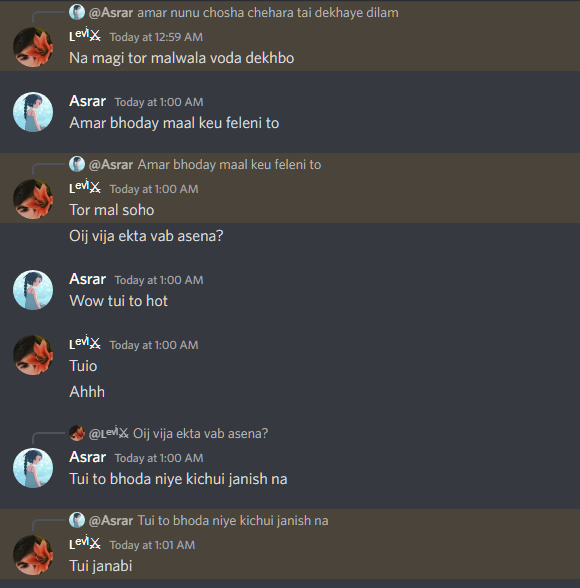Open Levi's avatar beside 'Tor mal soho'
The image size is (580, 588).
click(33, 199)
